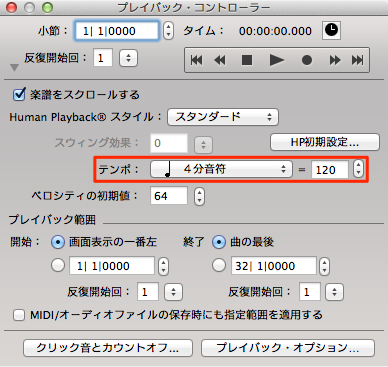Start playback with the play triangle

point(276,60)
